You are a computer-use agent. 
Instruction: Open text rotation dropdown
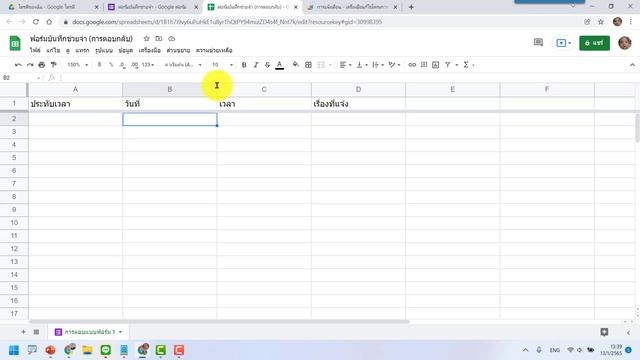pos(394,65)
